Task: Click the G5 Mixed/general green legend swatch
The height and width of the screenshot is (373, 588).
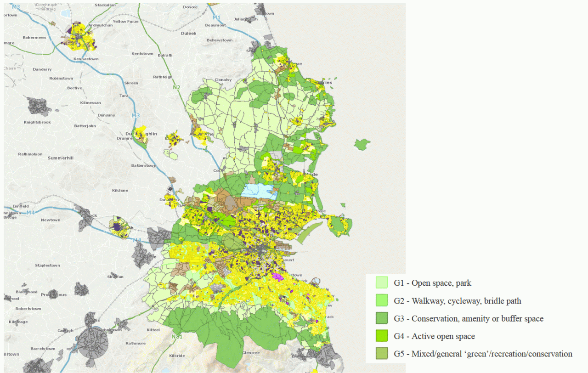Action: (x=382, y=354)
